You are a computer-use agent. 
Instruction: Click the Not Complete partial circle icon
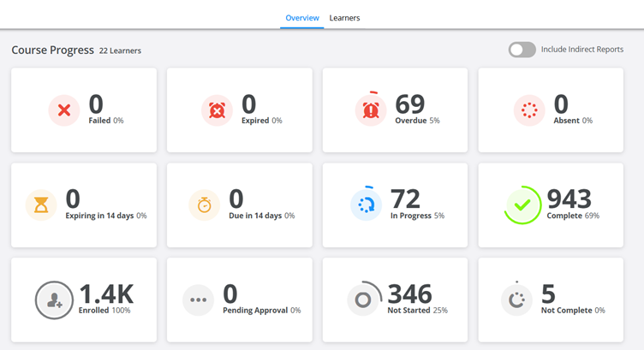[x=516, y=300]
